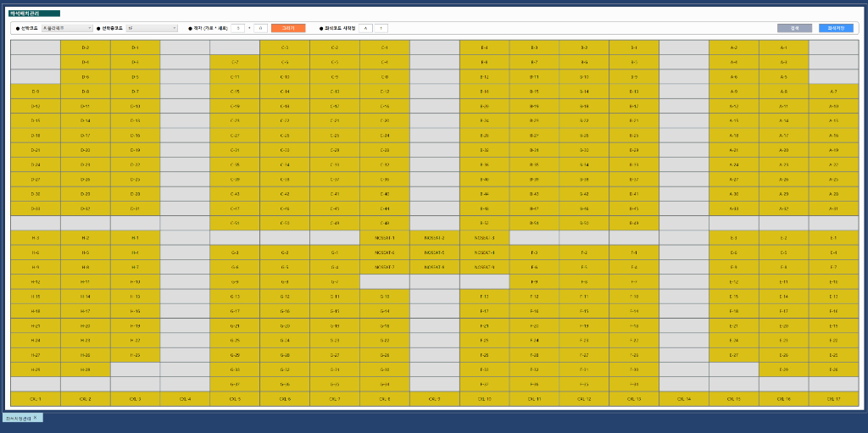Open the 선박코드 ship code dropdown

(67, 28)
